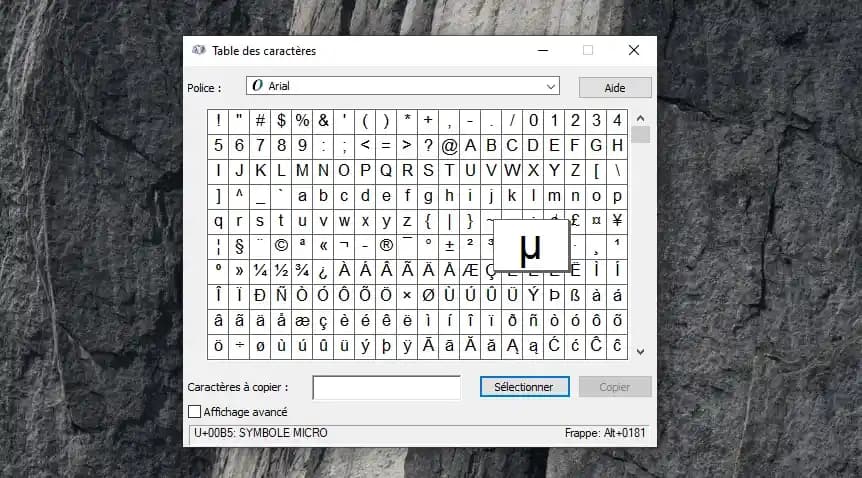Select the @ character in the grid

click(x=449, y=146)
